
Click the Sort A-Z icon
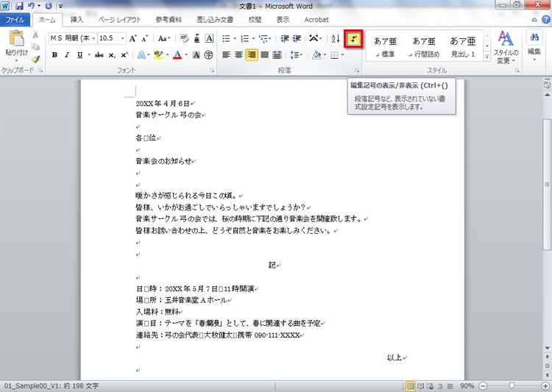(336, 38)
